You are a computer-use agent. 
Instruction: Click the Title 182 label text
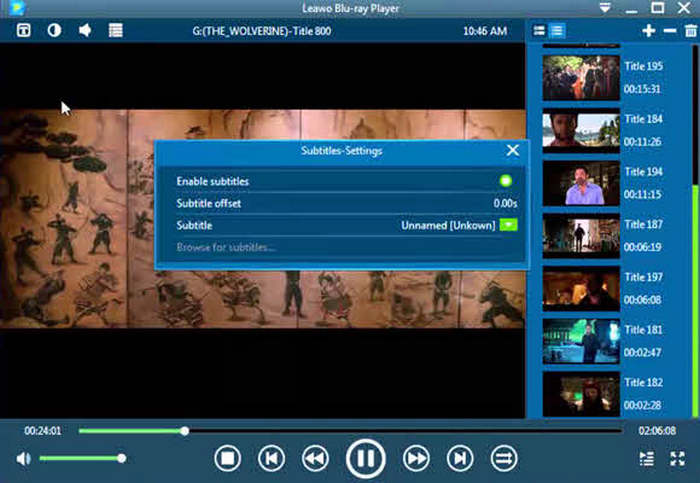(644, 382)
